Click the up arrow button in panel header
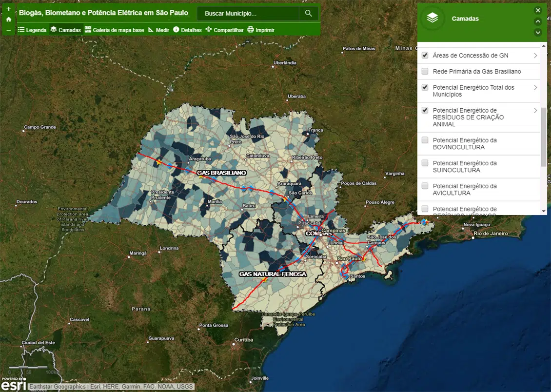Viewport: 551px width, 392px height. [538, 21]
